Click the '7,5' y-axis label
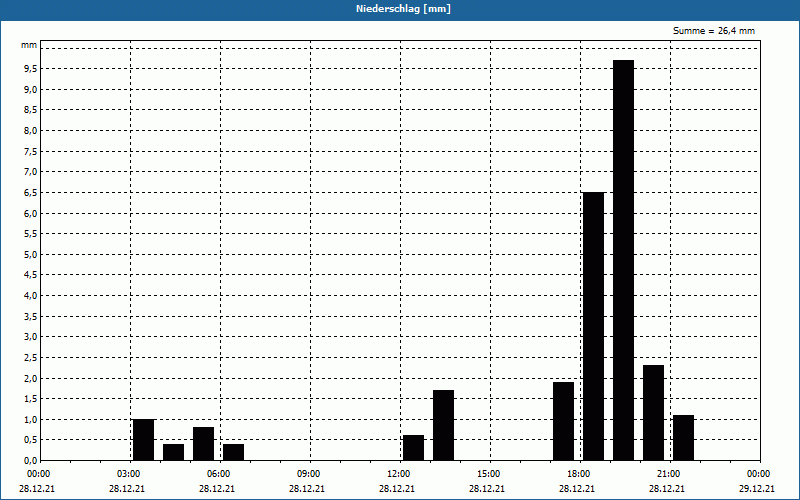This screenshot has height=500, width=800. (x=31, y=152)
